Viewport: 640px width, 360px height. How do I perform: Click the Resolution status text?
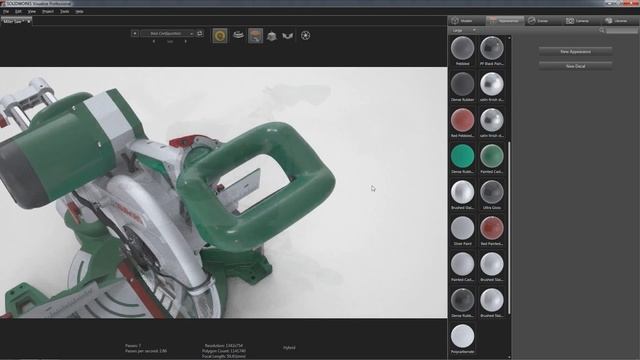(224, 346)
